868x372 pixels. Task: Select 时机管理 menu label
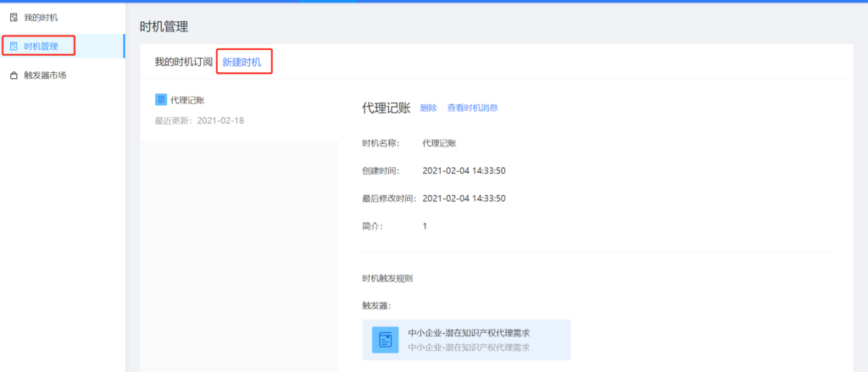click(x=41, y=46)
